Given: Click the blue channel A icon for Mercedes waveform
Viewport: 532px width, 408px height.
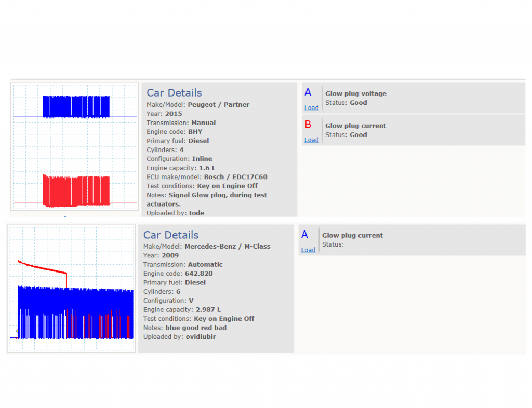Looking at the screenshot, I should click(x=304, y=235).
